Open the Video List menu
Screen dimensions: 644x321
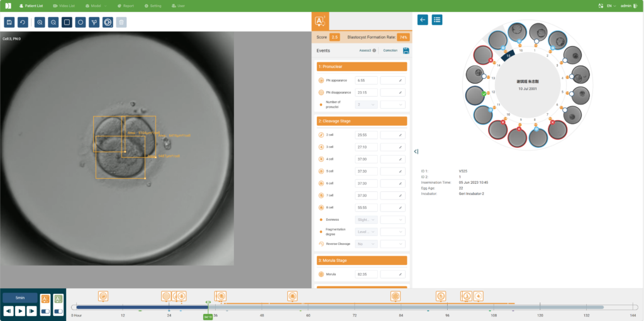pyautogui.click(x=64, y=6)
